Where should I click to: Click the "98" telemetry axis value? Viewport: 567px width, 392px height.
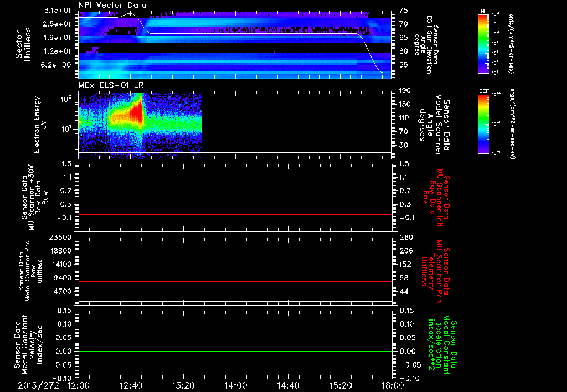[x=404, y=278]
